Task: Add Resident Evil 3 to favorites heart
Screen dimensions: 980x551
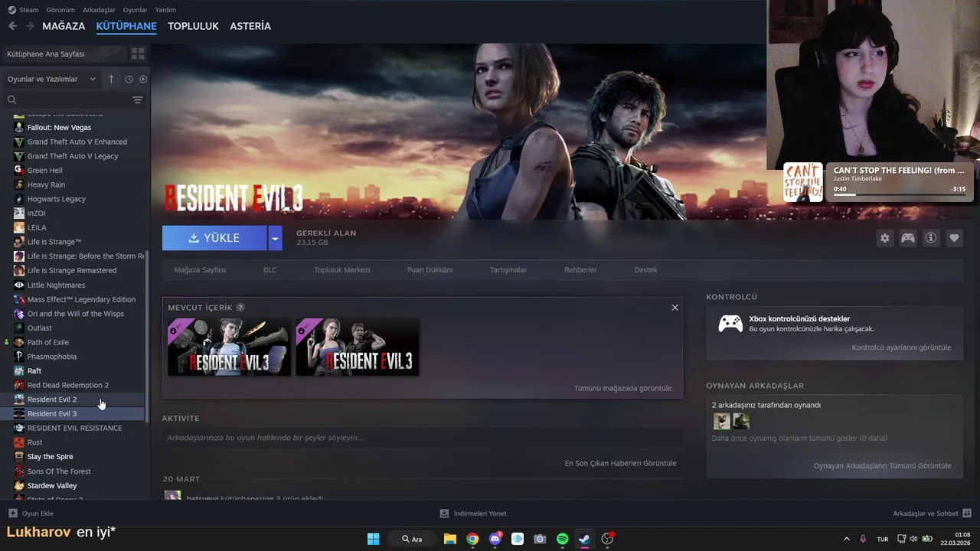Action: pos(954,238)
